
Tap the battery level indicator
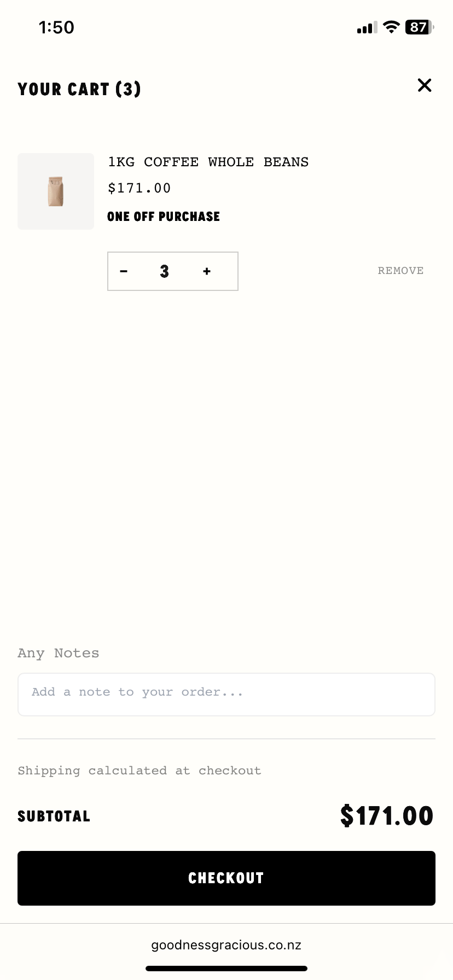click(419, 27)
